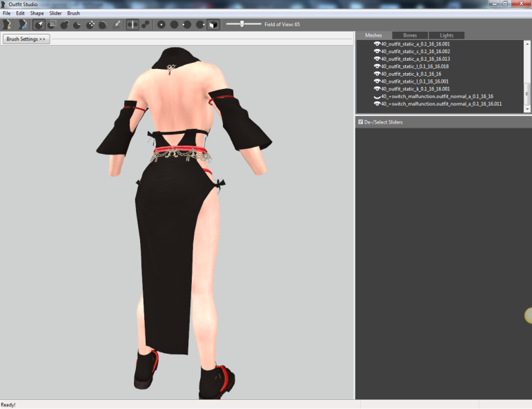This screenshot has width=532, height=409.
Task: Toggle the Perspective cube icon
Action: coord(213,24)
